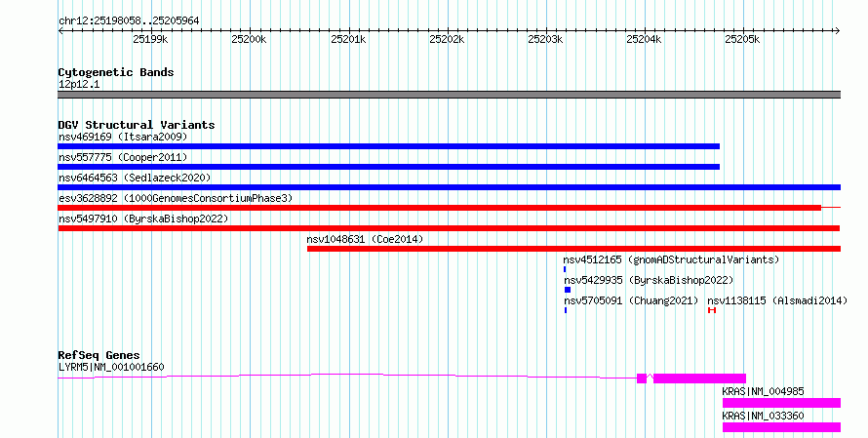Click the nsv5429935 (ByrskaBishop2022) label
The height and width of the screenshot is (438, 868).
tap(649, 280)
